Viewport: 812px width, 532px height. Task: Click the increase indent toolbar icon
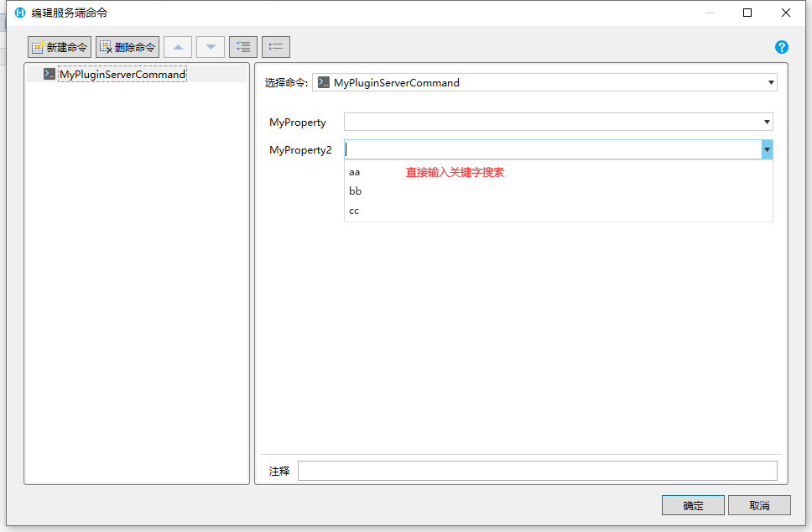(x=243, y=47)
